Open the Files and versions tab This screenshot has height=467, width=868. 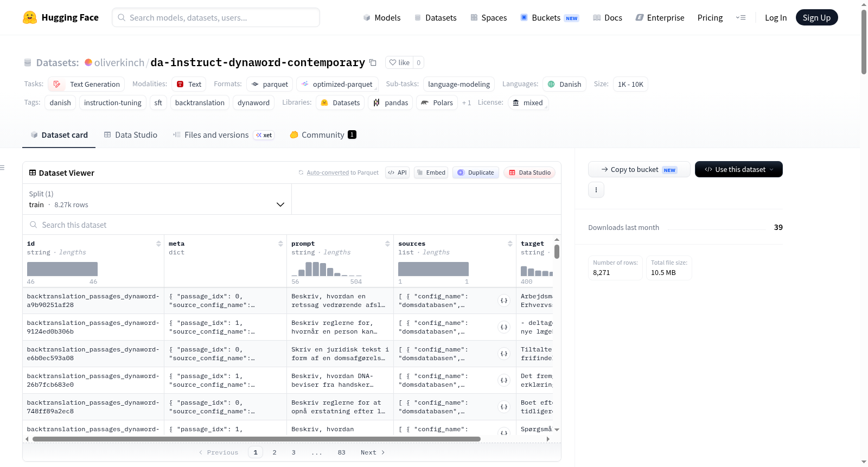224,135
